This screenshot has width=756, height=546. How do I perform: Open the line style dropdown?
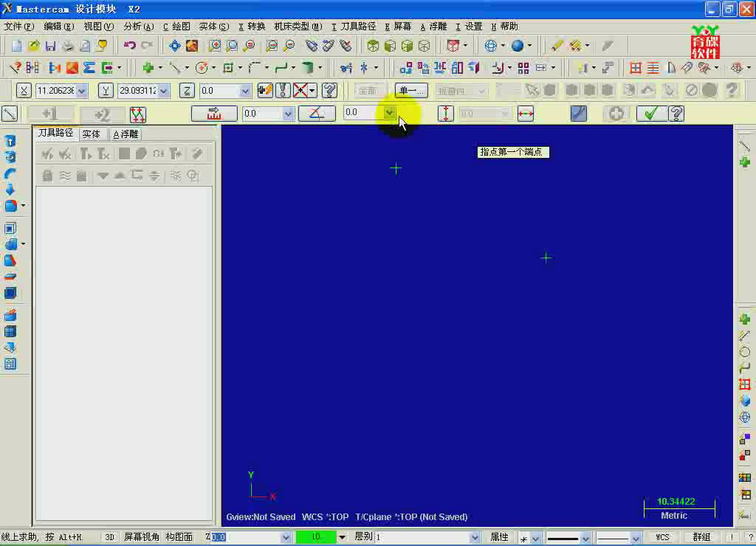coord(585,538)
